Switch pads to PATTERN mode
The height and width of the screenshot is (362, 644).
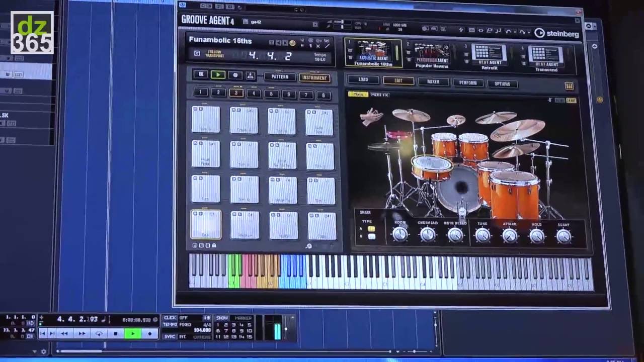pos(279,77)
